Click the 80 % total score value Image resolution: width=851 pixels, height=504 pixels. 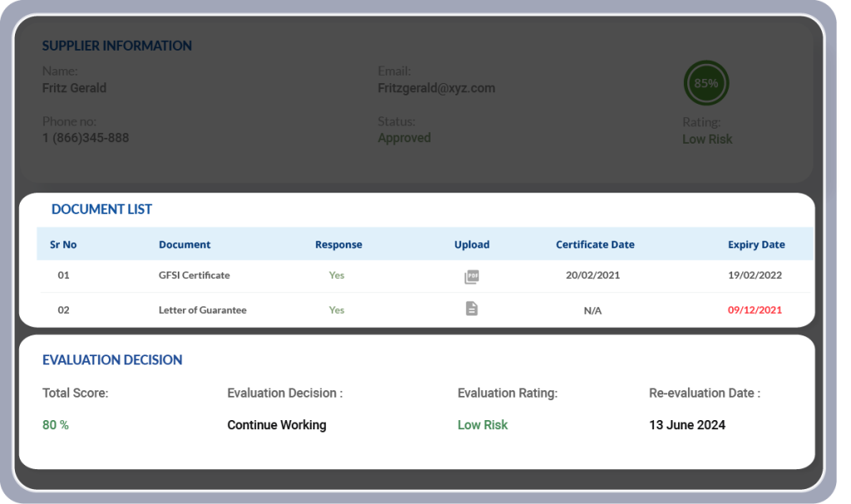tap(56, 425)
